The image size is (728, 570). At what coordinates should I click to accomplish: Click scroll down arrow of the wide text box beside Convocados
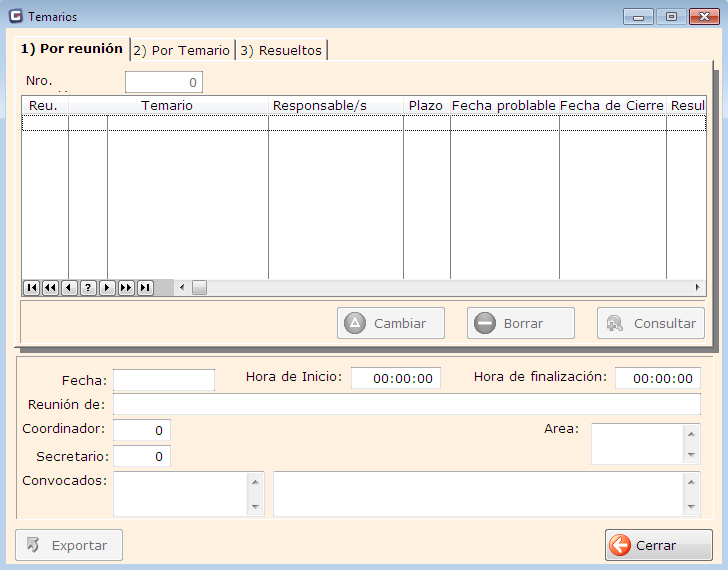coord(691,506)
